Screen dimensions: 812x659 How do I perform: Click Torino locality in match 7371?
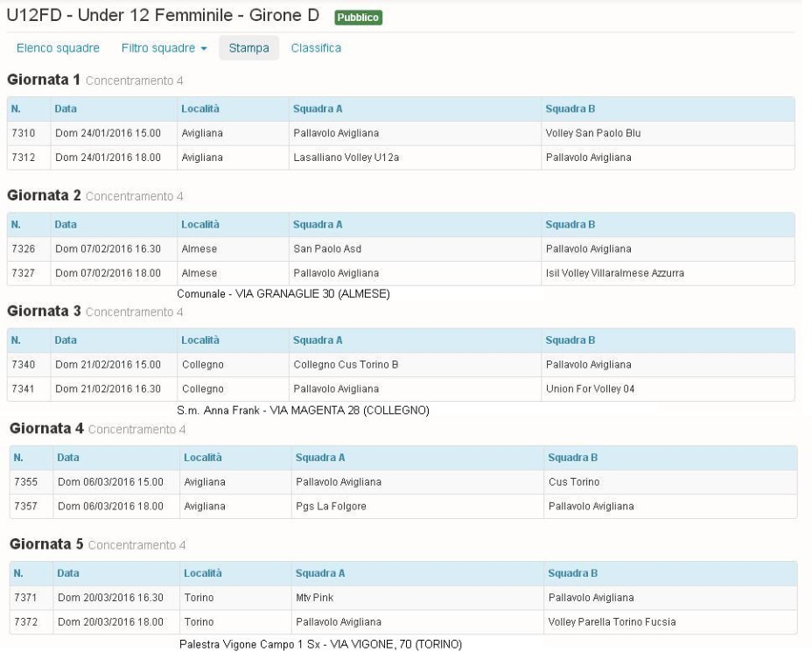[199, 598]
